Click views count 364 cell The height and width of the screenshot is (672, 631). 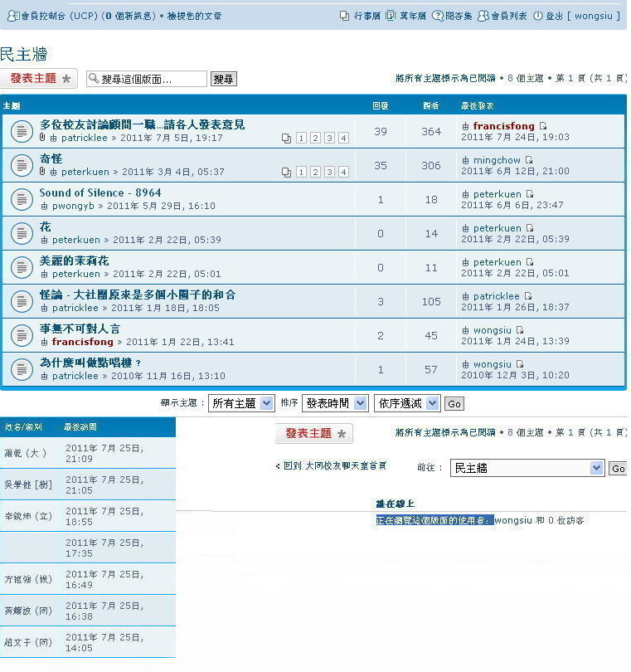431,132
